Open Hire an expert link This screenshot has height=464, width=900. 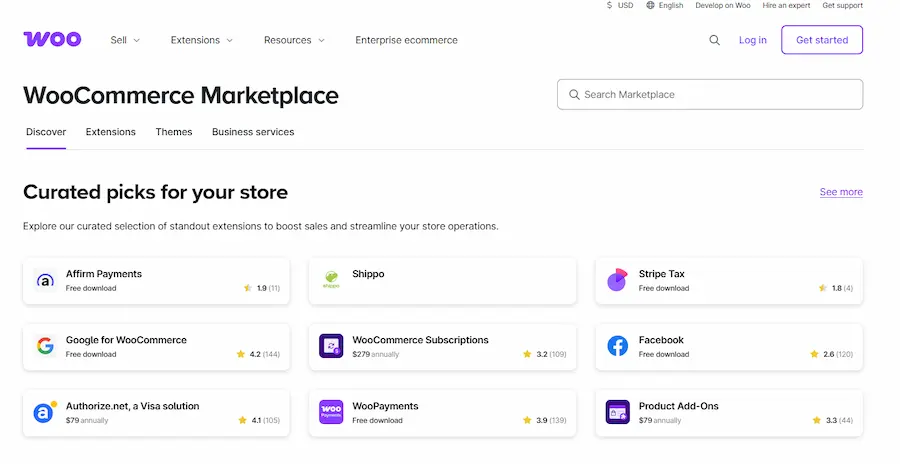[x=786, y=5]
